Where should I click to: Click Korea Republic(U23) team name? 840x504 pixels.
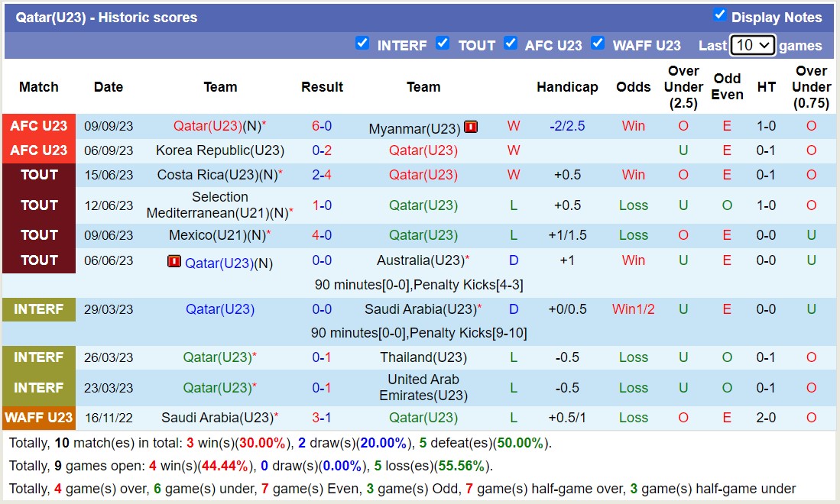pyautogui.click(x=220, y=150)
